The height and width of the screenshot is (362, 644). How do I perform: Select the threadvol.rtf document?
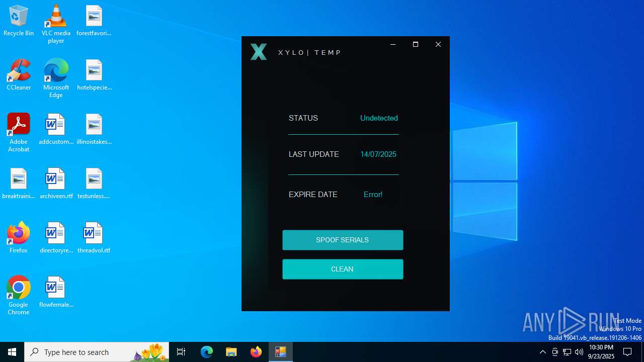pyautogui.click(x=94, y=238)
